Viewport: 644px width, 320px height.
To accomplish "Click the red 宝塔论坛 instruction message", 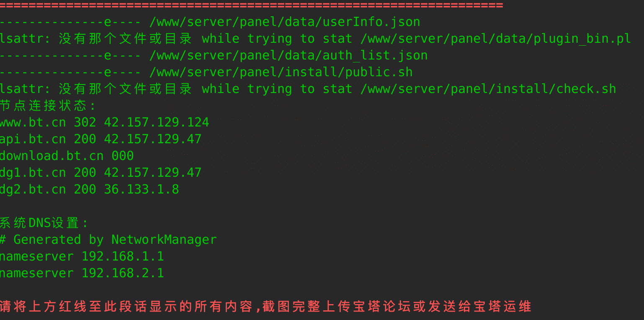I will pyautogui.click(x=265, y=307).
